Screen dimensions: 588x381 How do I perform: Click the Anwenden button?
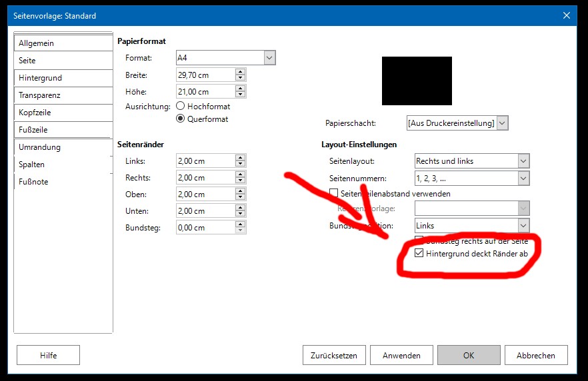pyautogui.click(x=401, y=355)
